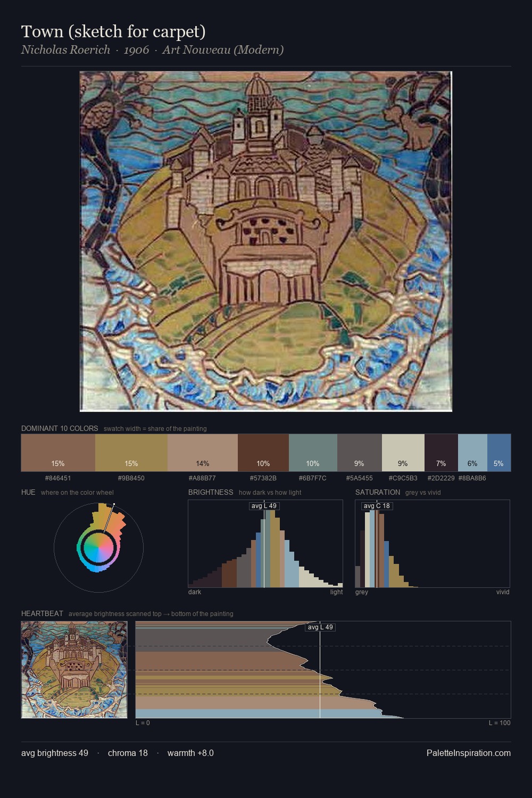Click the 'DOMINANT 10 COLORS' heading
The width and height of the screenshot is (532, 798).
coord(60,428)
